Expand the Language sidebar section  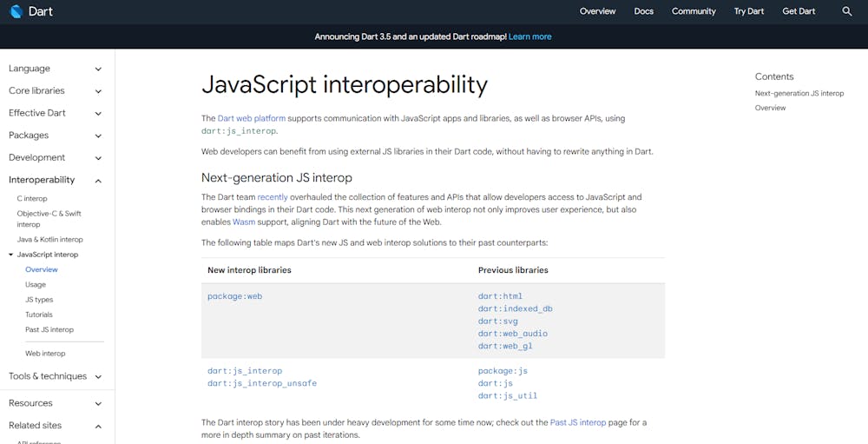(x=98, y=69)
